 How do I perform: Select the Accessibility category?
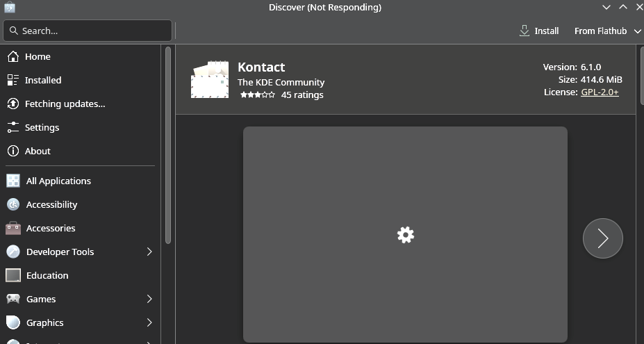(81, 204)
